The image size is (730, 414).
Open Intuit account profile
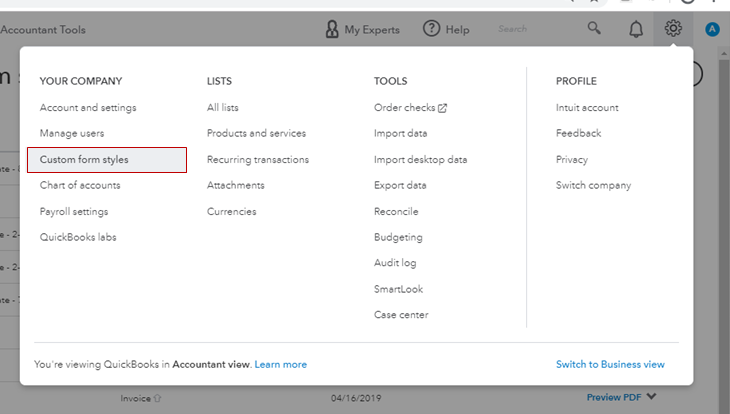(587, 108)
